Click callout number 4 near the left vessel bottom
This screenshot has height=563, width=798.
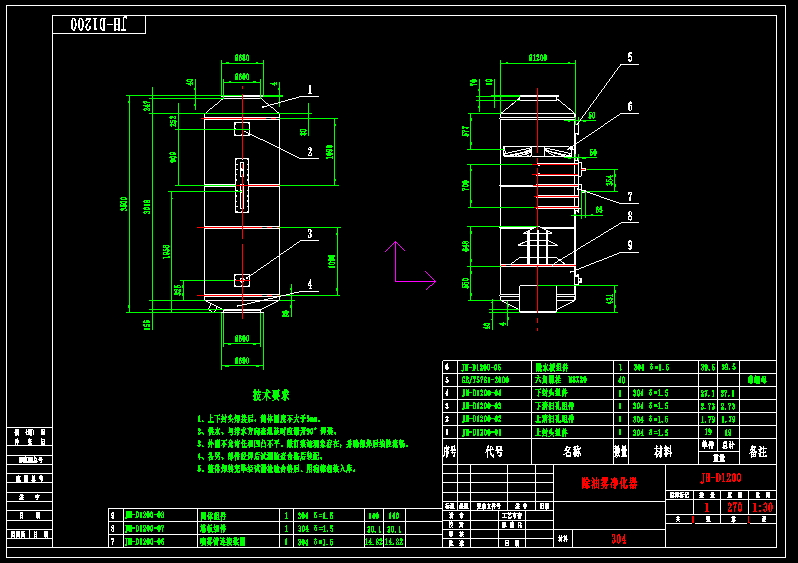pos(310,284)
